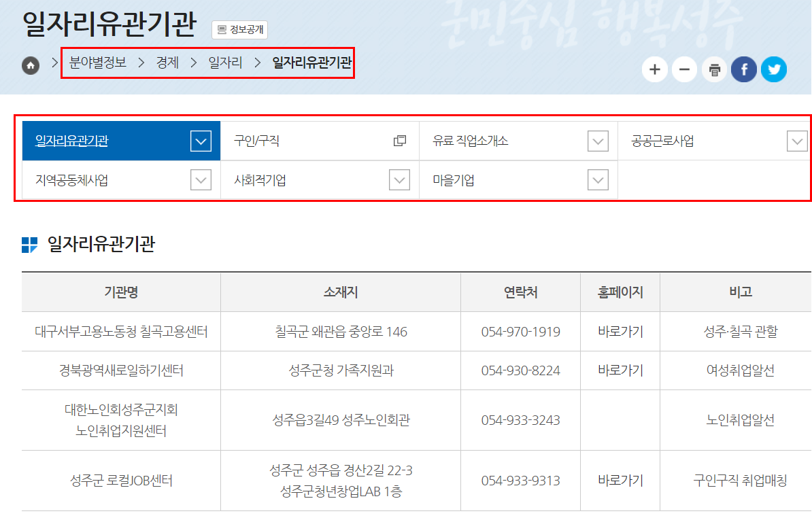Open 바로가기 for 칠곡고용센터 row
Screen dimensions: 812x520
[620, 331]
